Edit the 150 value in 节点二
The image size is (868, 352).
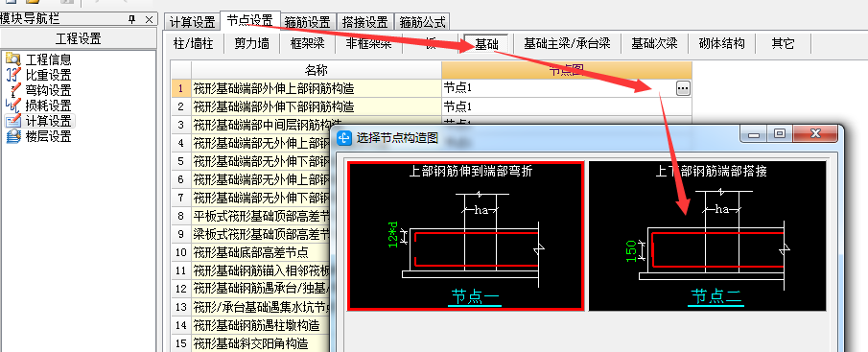click(x=631, y=250)
